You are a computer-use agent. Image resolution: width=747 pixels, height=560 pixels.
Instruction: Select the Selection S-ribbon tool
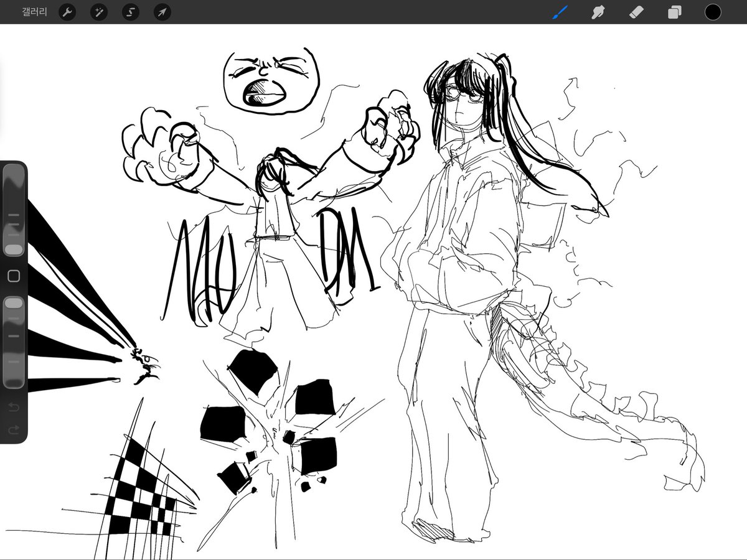[131, 12]
